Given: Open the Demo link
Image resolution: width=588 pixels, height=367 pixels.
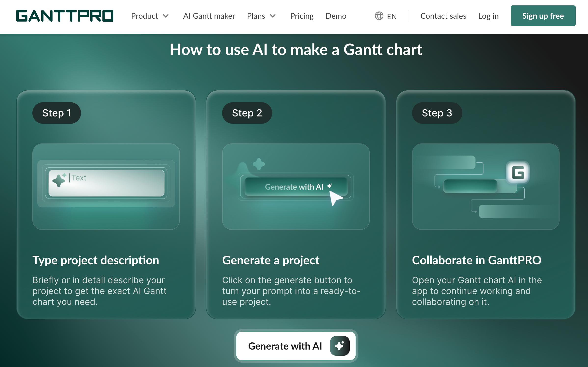Looking at the screenshot, I should point(336,16).
